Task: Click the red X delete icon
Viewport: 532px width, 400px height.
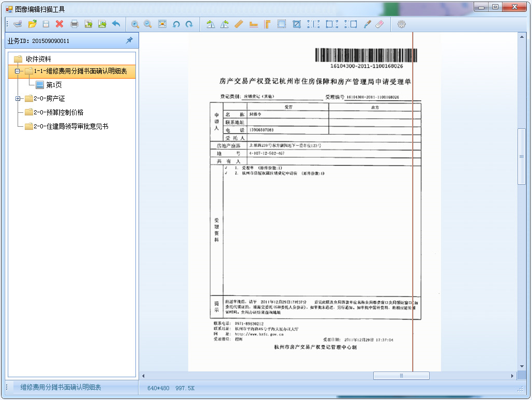Action: click(x=59, y=24)
